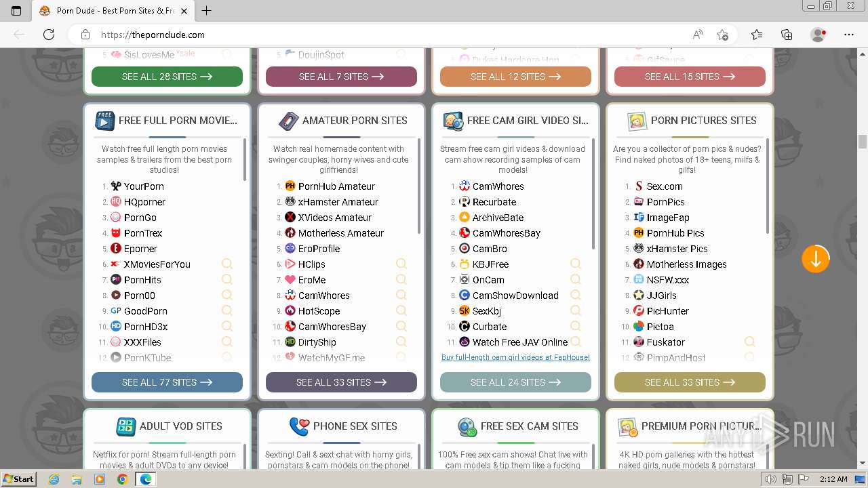Click the phone icon beside Phone Sex Sites
The image size is (868, 488).
(299, 426)
